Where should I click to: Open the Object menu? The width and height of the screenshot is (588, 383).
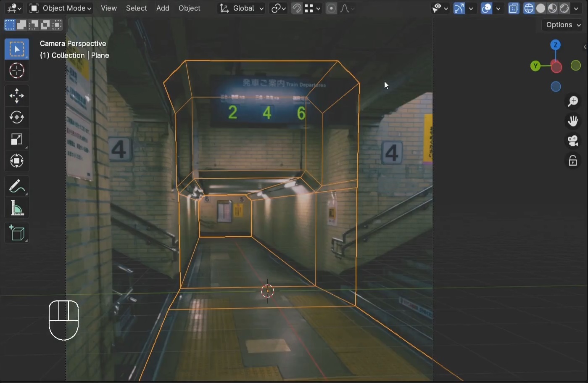point(189,8)
